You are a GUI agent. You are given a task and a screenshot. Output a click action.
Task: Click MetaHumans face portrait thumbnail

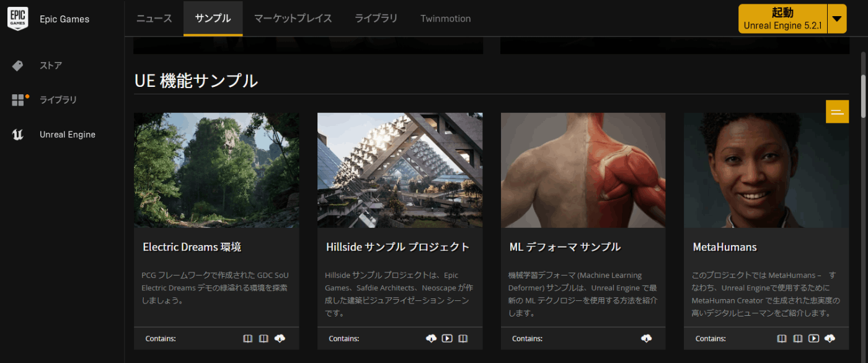[x=766, y=170]
